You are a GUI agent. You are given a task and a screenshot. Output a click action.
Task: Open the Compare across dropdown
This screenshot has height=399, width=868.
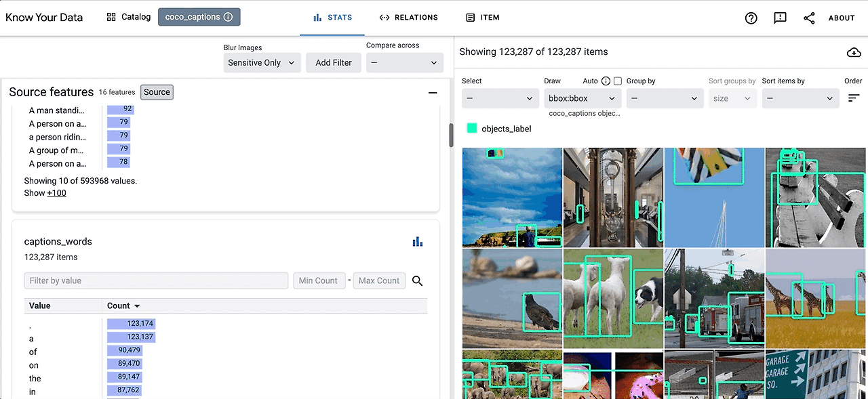coord(405,62)
